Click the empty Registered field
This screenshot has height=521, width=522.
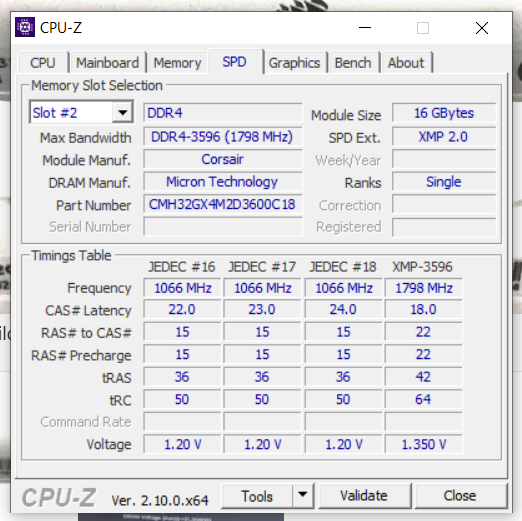click(x=444, y=227)
